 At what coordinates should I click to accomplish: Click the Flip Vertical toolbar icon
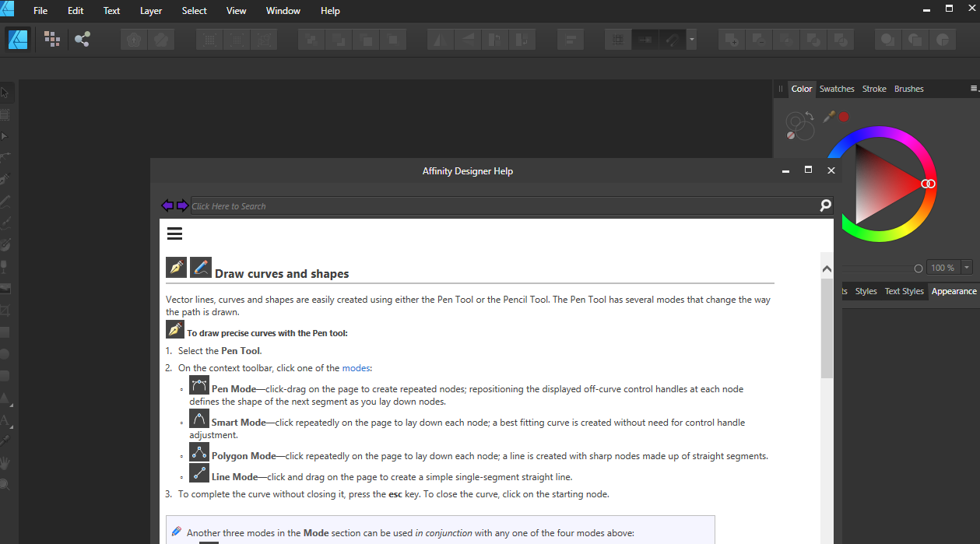point(468,39)
